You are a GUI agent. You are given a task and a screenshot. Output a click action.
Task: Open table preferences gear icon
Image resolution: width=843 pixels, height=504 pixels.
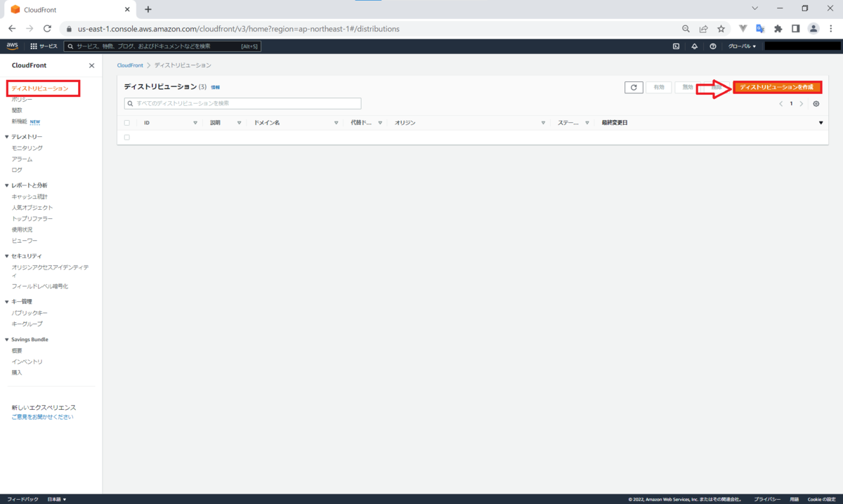click(816, 103)
